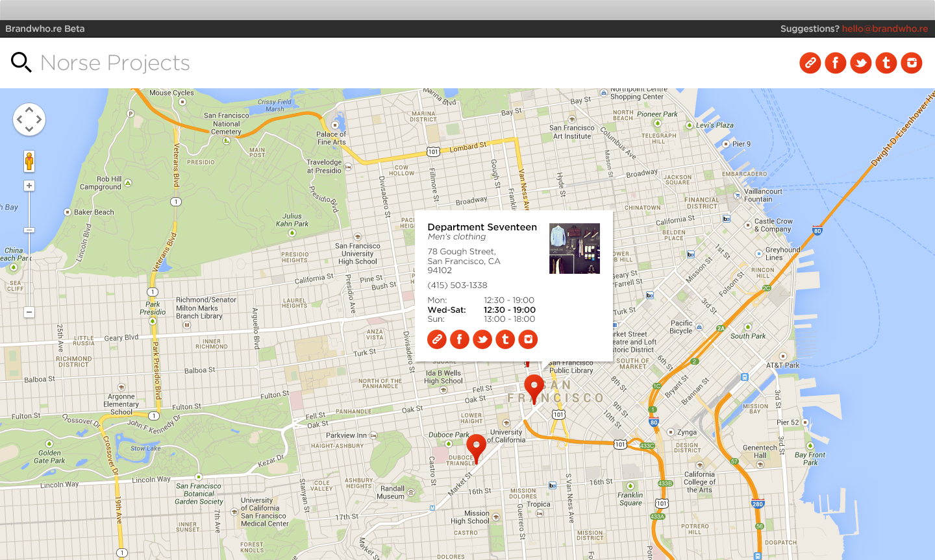Click the Pier 52 map marker icon
The height and width of the screenshot is (560, 935).
tap(805, 422)
